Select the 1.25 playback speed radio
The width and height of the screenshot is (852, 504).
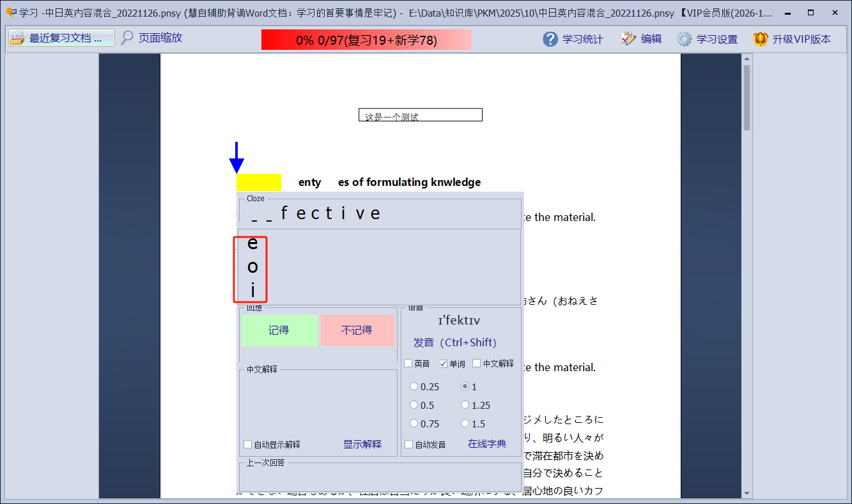(465, 404)
